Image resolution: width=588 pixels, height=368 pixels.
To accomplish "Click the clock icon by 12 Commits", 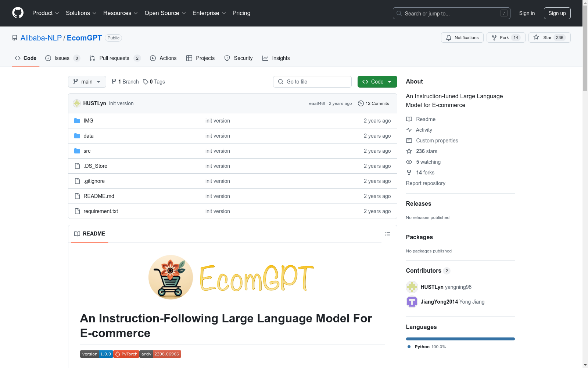I will click(x=361, y=103).
